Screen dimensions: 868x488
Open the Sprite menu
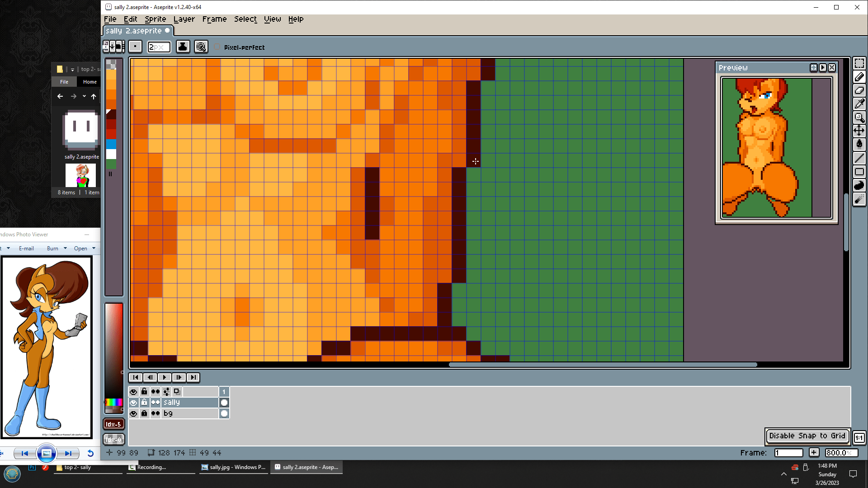tap(155, 19)
